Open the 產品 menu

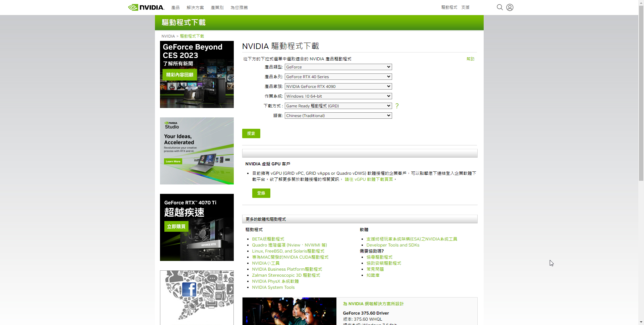(x=175, y=7)
